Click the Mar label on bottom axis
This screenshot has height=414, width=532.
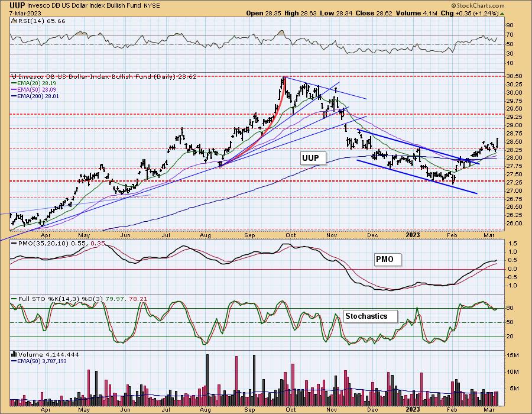point(489,410)
